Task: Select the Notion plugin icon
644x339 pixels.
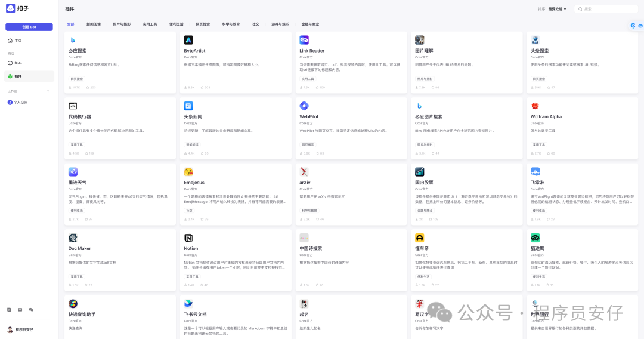Action: (x=188, y=238)
